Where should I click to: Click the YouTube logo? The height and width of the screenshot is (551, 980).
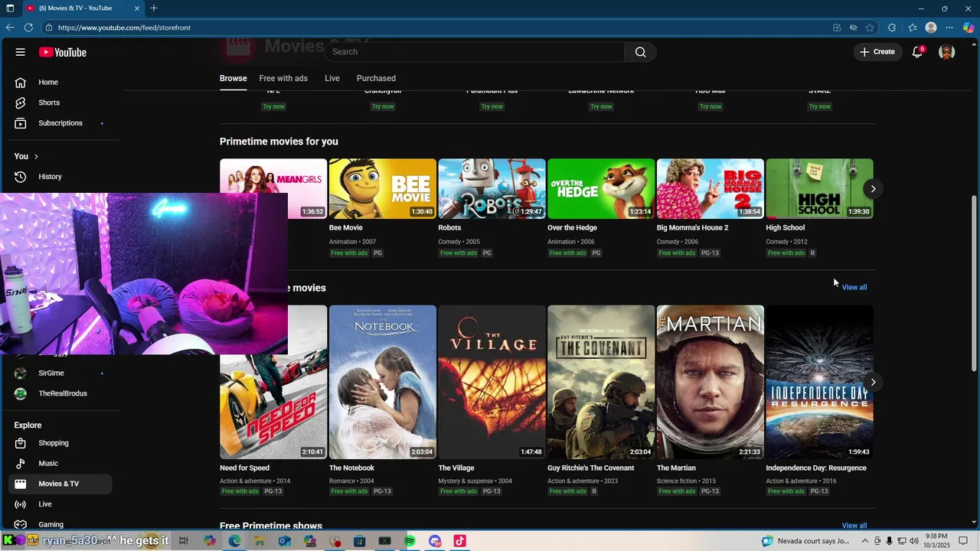[63, 52]
